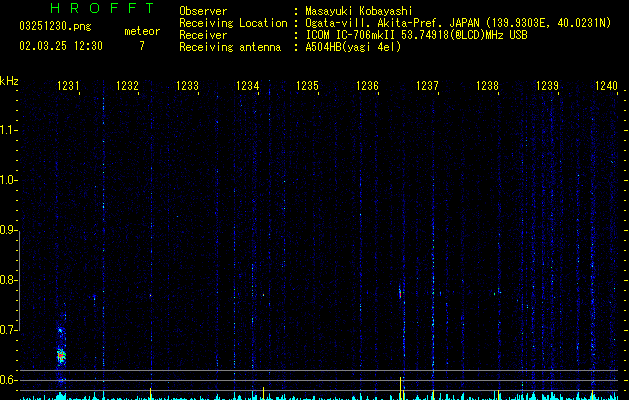The width and height of the screenshot is (629, 400).
Task: Click the 1236 time marker
Action: point(367,85)
